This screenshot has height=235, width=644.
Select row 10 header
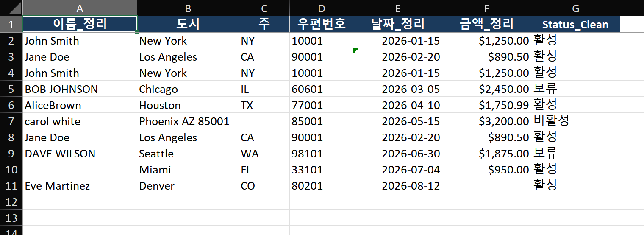pyautogui.click(x=11, y=169)
